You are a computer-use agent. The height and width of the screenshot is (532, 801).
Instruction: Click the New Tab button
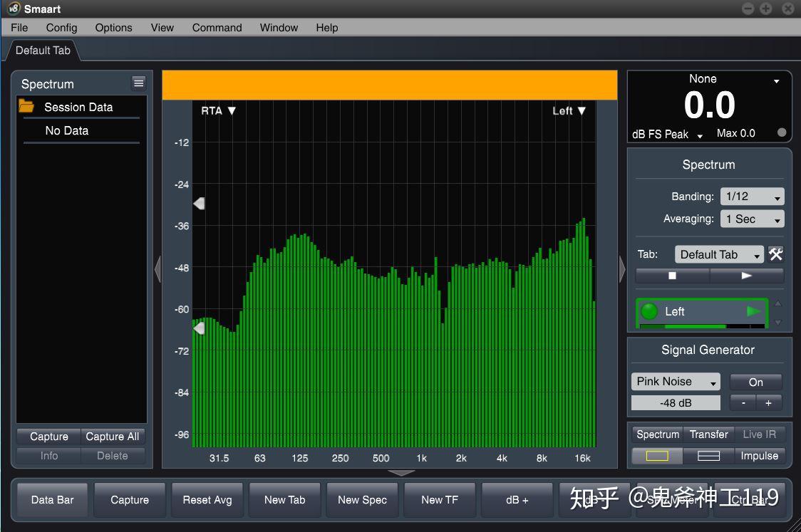[x=284, y=500]
